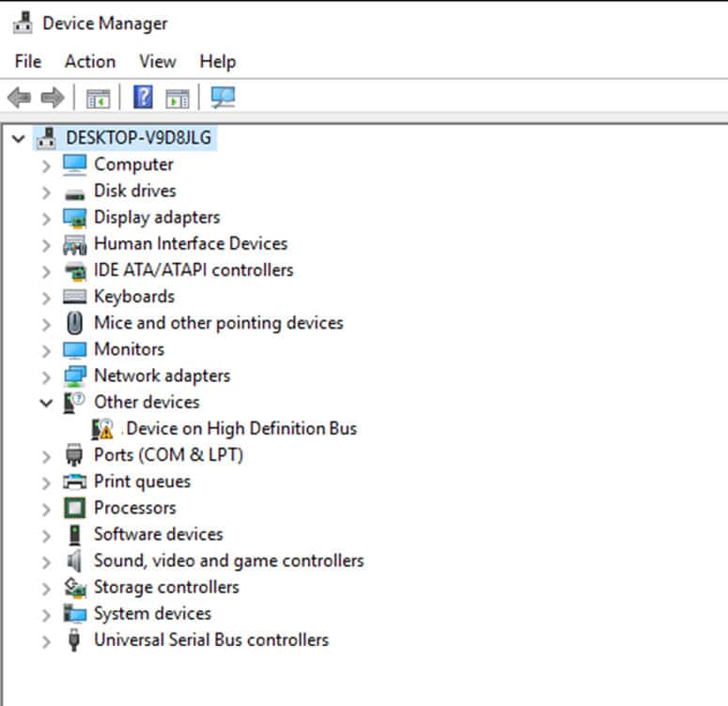Click the Display adapters category icon
Viewport: 728px width, 706px height.
click(75, 217)
